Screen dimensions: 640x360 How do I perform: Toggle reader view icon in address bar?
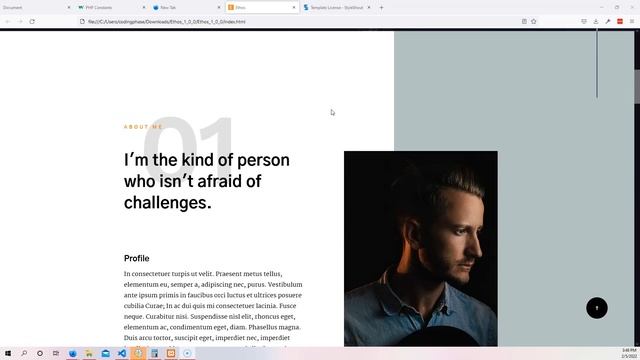(x=524, y=21)
